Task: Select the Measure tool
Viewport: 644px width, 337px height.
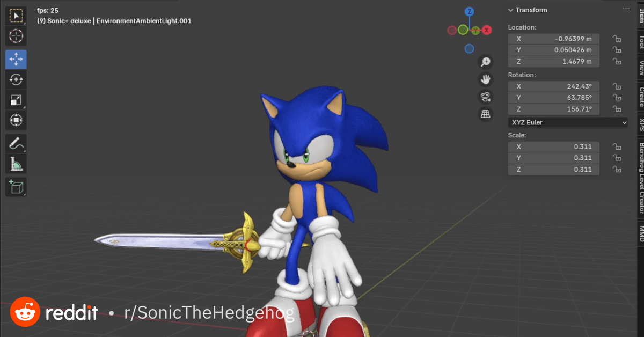Action: 16,164
